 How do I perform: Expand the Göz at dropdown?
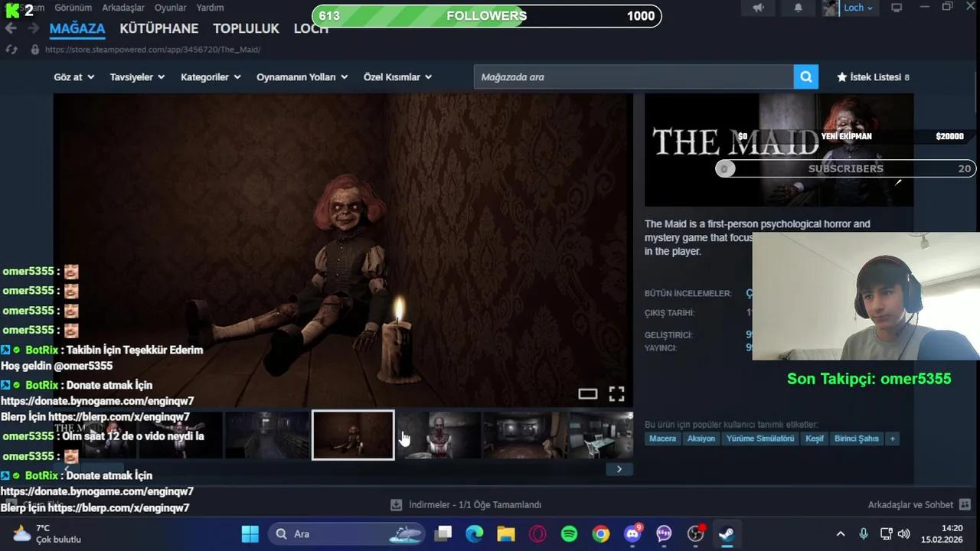(74, 77)
